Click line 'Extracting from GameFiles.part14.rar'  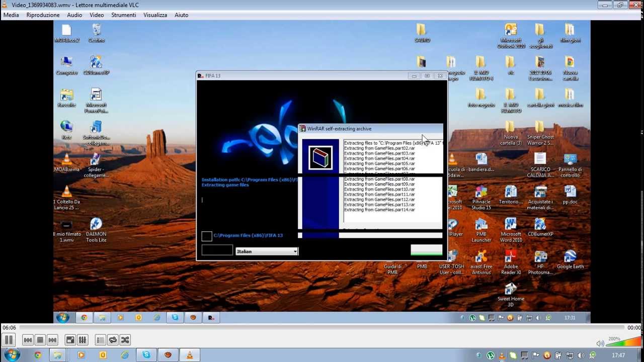click(379, 210)
